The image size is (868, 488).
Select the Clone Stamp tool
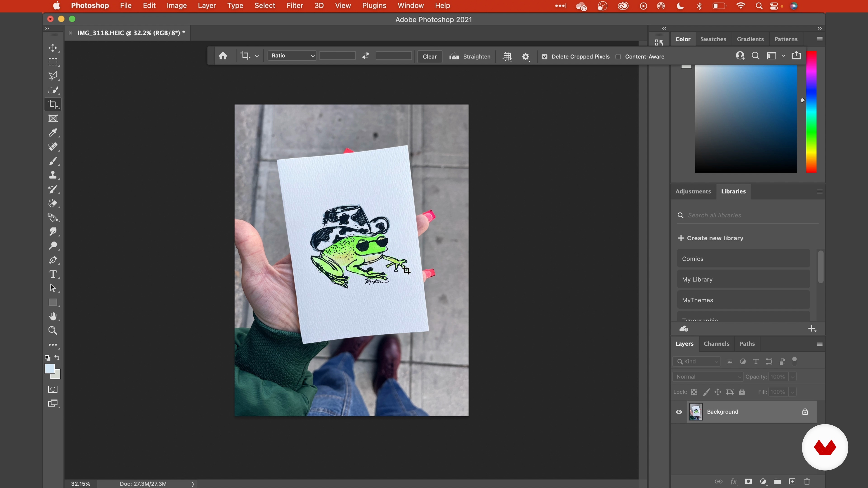click(x=53, y=175)
